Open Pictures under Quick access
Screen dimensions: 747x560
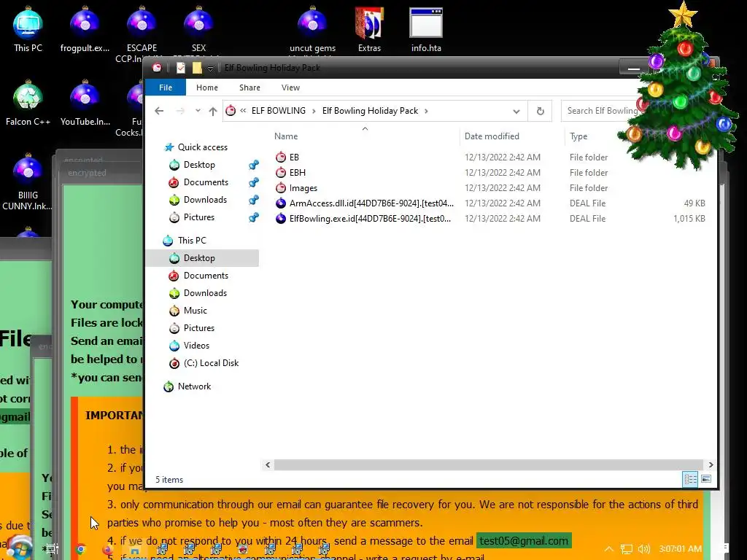click(x=198, y=217)
